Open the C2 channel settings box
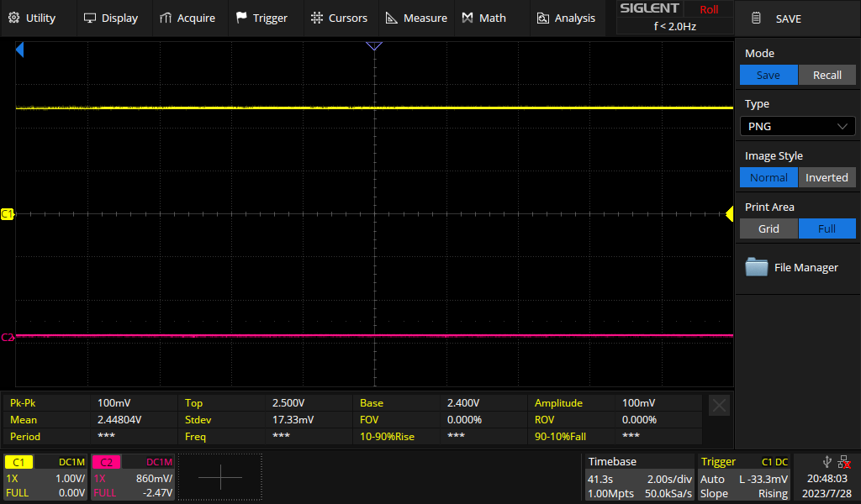 tap(133, 477)
